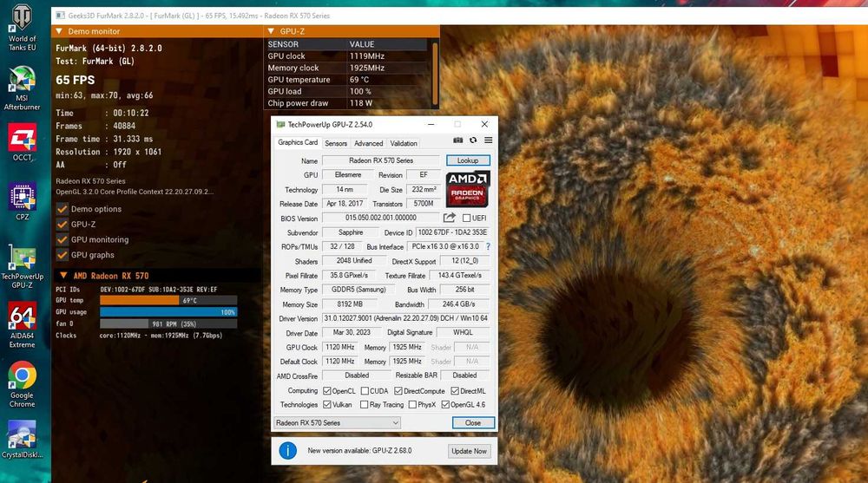Screen dimensions: 868x483
Task: Click the GPU-Z title bar app icon
Action: (280, 125)
